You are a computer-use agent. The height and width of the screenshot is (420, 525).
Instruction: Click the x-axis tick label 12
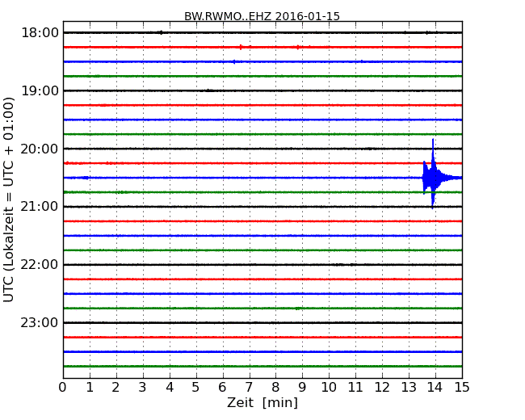[x=382, y=388]
